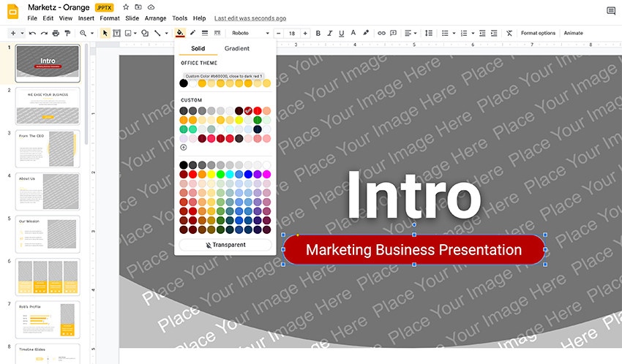Image resolution: width=622 pixels, height=364 pixels.
Task: Click the highlight color marker icon
Action: (x=366, y=34)
